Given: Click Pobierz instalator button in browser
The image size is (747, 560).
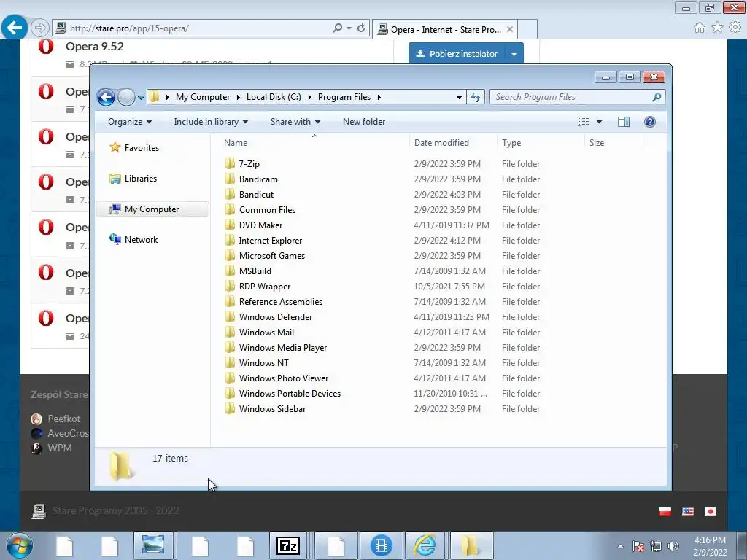Looking at the screenshot, I should (457, 54).
